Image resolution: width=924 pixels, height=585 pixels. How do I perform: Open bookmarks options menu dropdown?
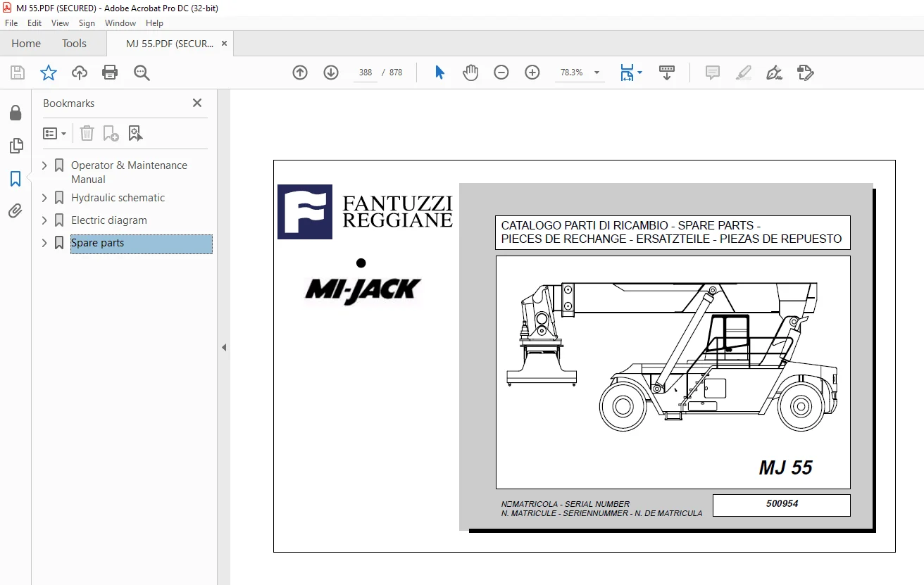click(x=54, y=133)
